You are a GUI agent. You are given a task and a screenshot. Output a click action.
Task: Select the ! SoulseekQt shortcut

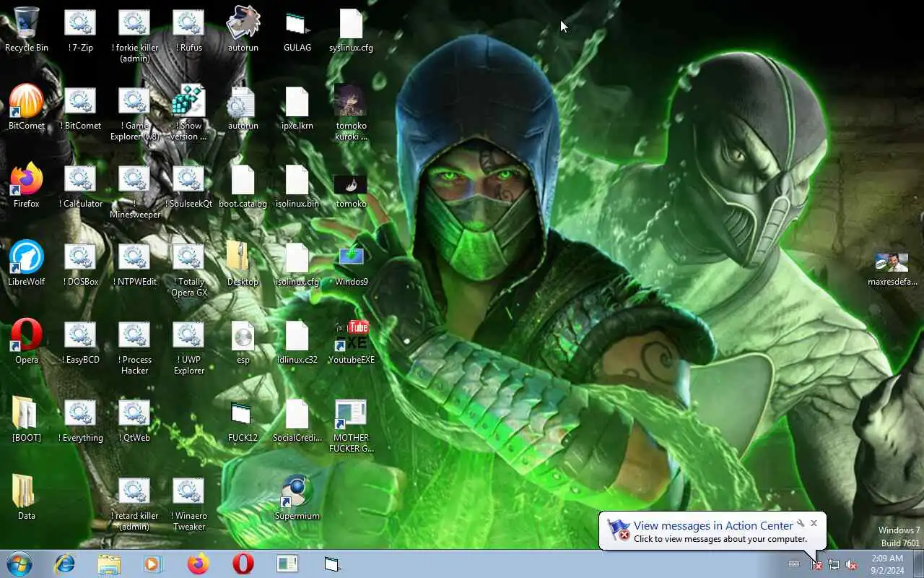coord(189,186)
